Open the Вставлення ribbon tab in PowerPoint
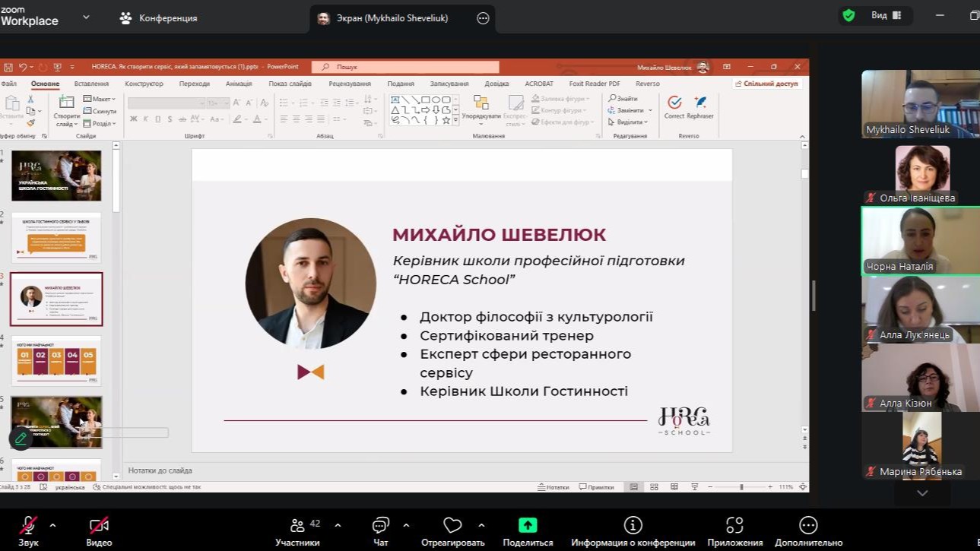980x551 pixels. click(91, 84)
